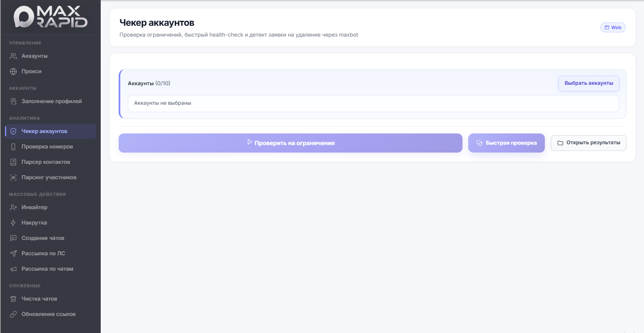Image resolution: width=644 pixels, height=333 pixels.
Task: Click the Прокси globe icon
Action: coord(13,72)
